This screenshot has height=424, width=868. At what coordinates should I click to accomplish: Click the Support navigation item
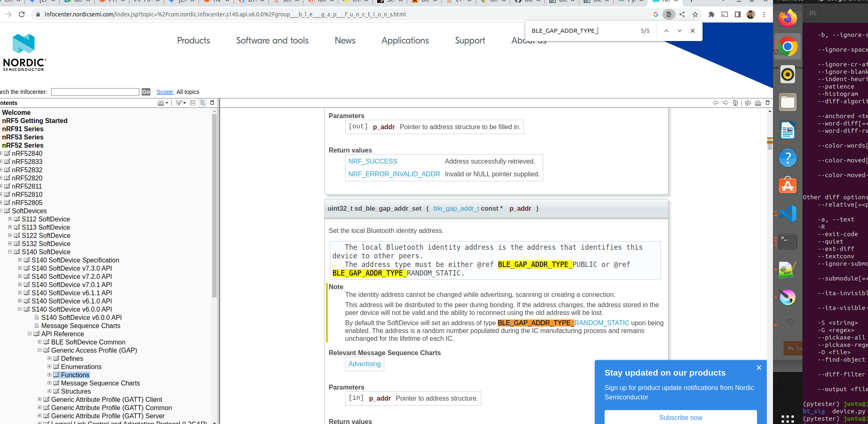pyautogui.click(x=469, y=40)
